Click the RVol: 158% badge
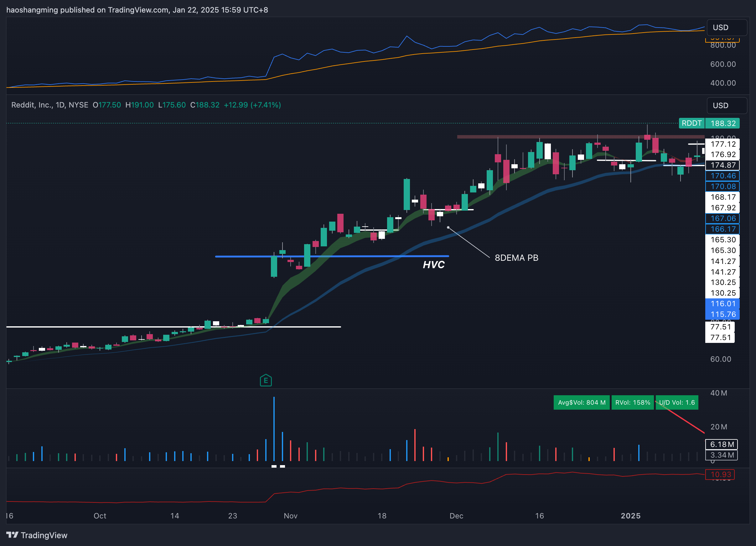Viewport: 756px width, 546px height. pyautogui.click(x=632, y=402)
